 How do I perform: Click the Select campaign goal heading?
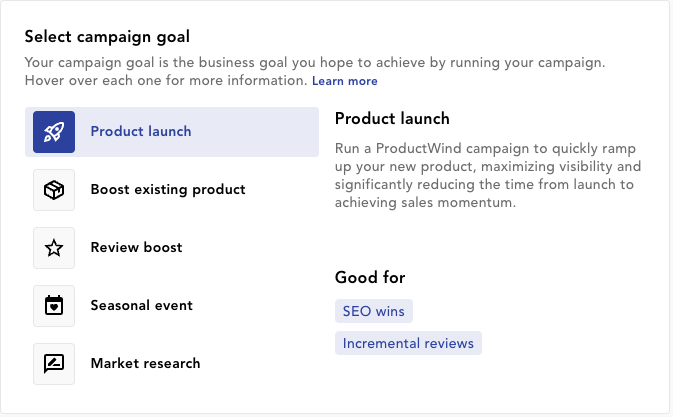107,37
